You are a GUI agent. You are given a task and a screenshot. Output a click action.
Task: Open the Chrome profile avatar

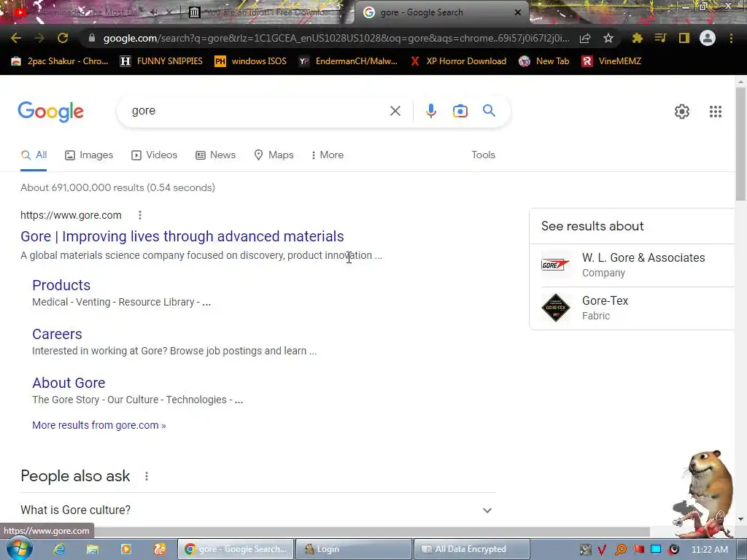click(x=708, y=38)
